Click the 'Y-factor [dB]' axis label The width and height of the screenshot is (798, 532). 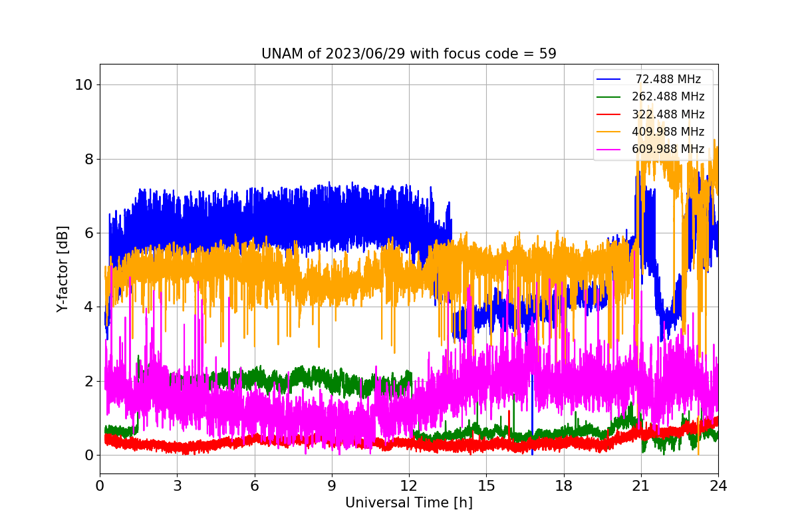(x=63, y=269)
